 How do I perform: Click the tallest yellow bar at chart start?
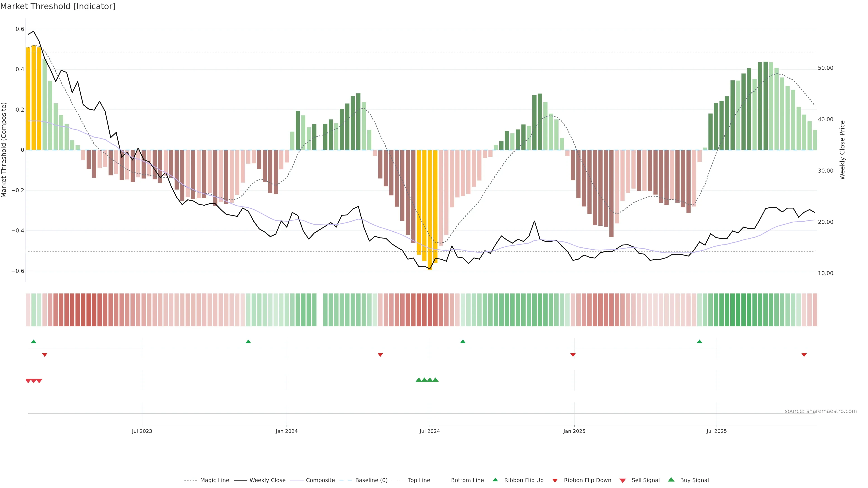[34, 98]
